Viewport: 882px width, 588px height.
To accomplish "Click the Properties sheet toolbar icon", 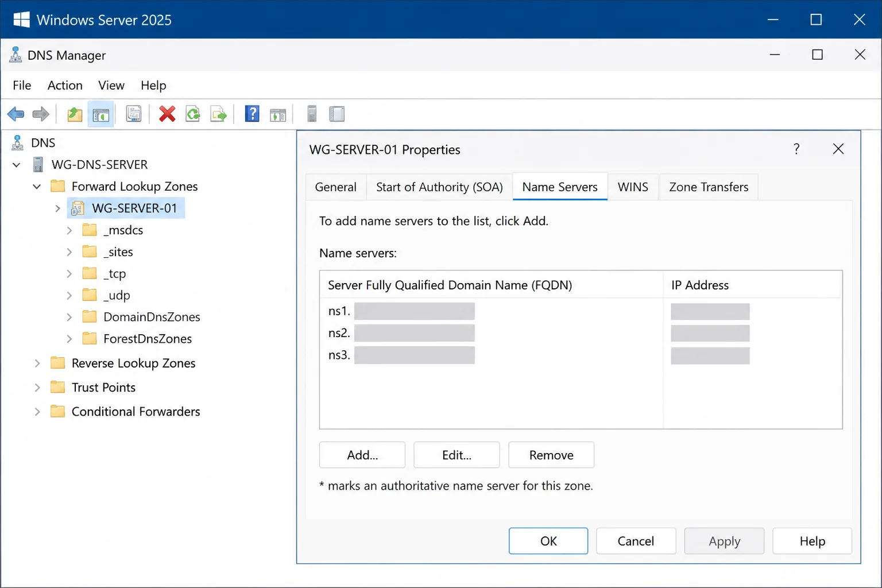I will pos(134,114).
